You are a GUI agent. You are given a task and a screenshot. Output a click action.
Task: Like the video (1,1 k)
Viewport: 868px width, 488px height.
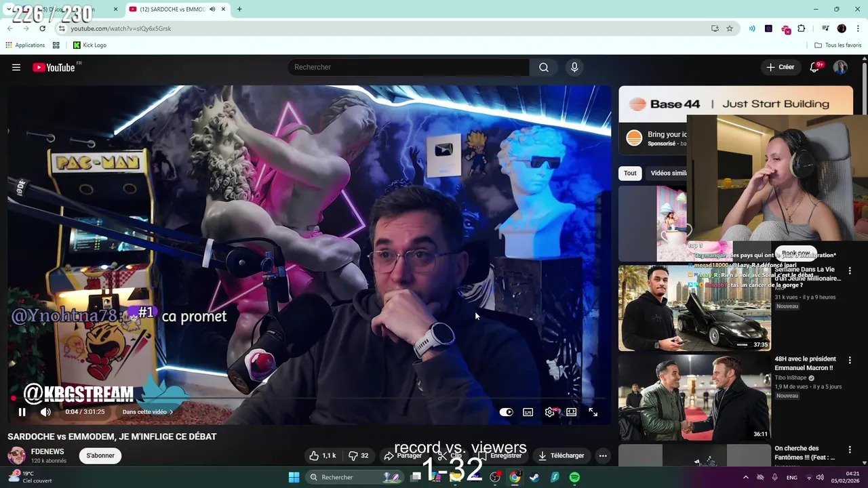[322, 455]
